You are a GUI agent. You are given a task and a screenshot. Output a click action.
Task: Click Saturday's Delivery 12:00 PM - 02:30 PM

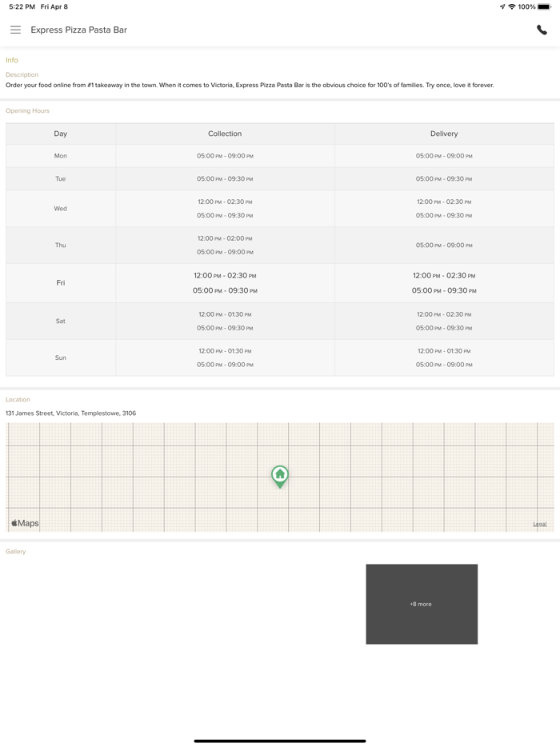click(444, 314)
